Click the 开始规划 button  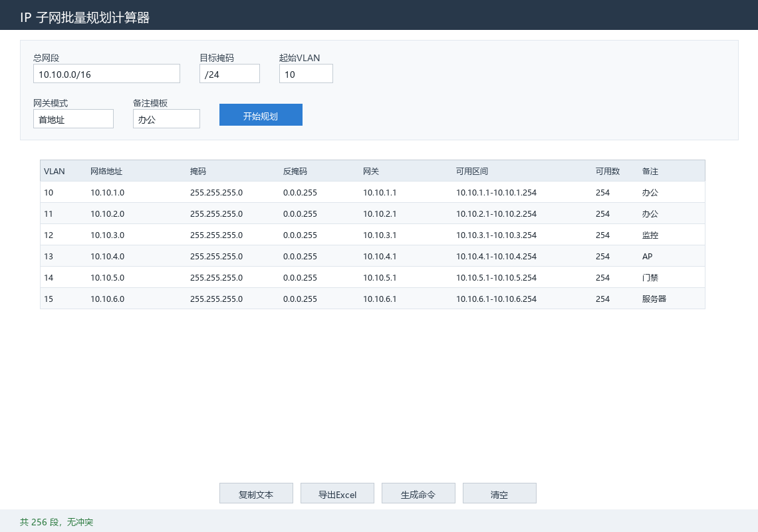point(261,115)
